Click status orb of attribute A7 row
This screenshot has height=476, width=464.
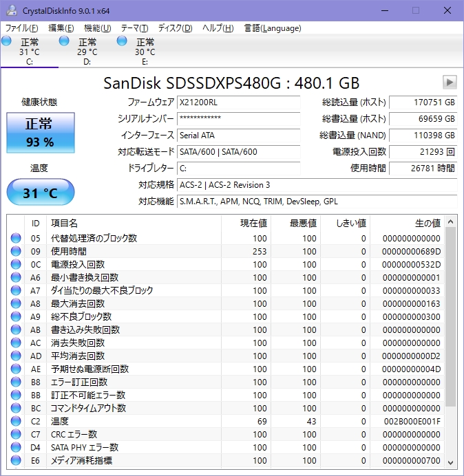[x=16, y=290]
